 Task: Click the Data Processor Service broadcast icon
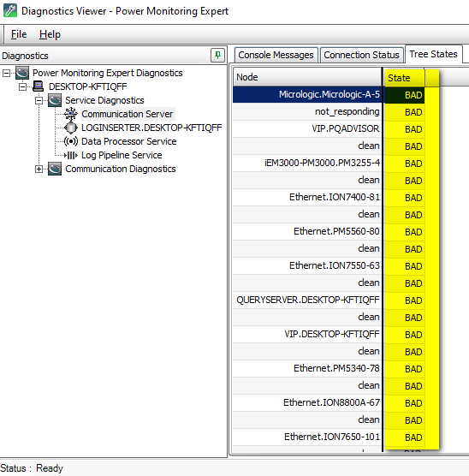71,141
